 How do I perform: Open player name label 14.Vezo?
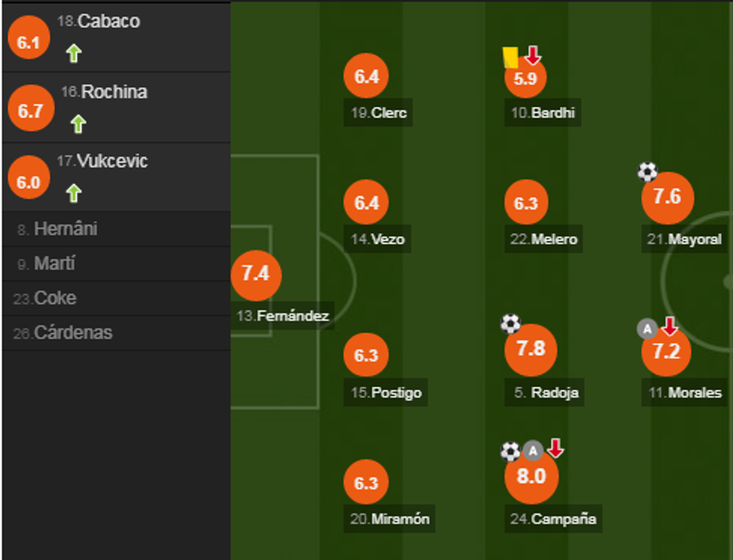(x=378, y=239)
